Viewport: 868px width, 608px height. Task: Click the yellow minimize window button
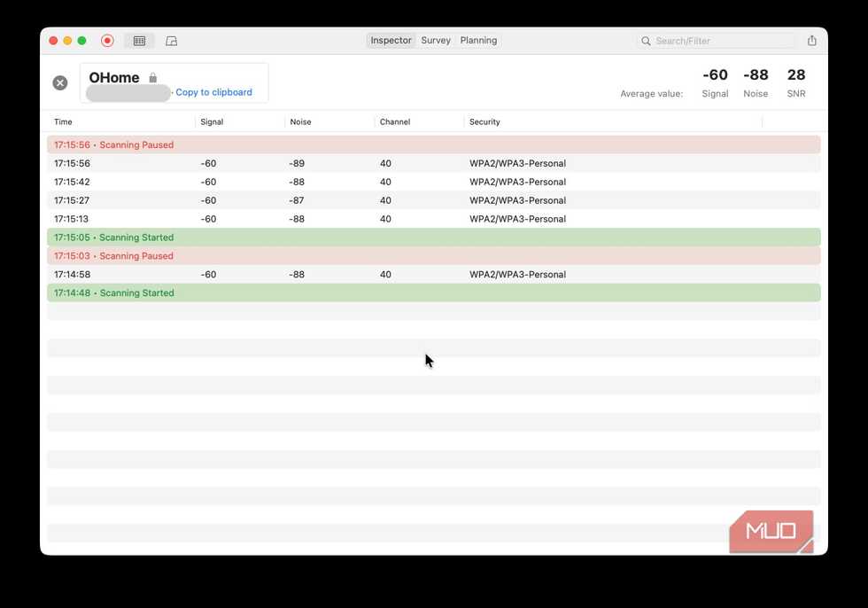pos(67,41)
